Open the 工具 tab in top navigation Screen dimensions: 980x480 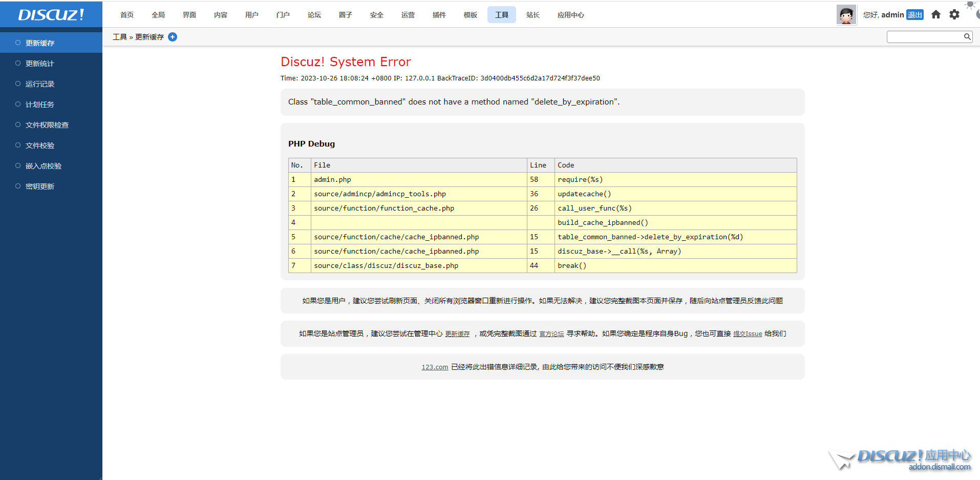[x=501, y=15]
